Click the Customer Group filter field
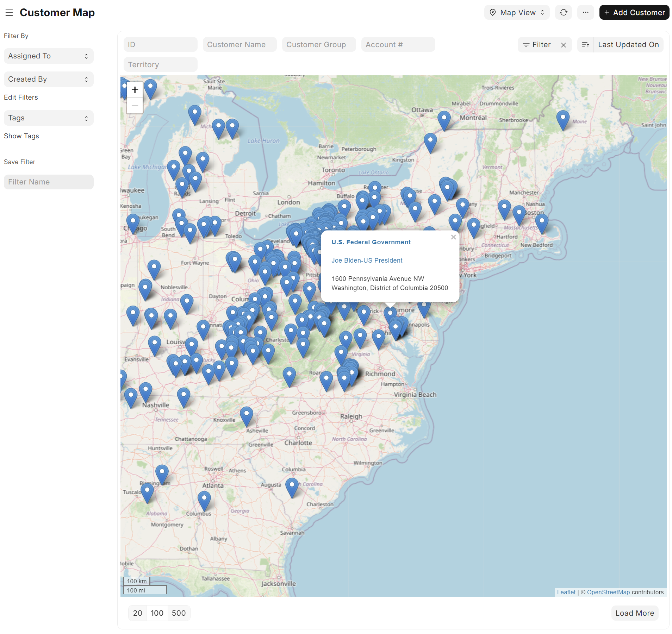 [x=319, y=45]
